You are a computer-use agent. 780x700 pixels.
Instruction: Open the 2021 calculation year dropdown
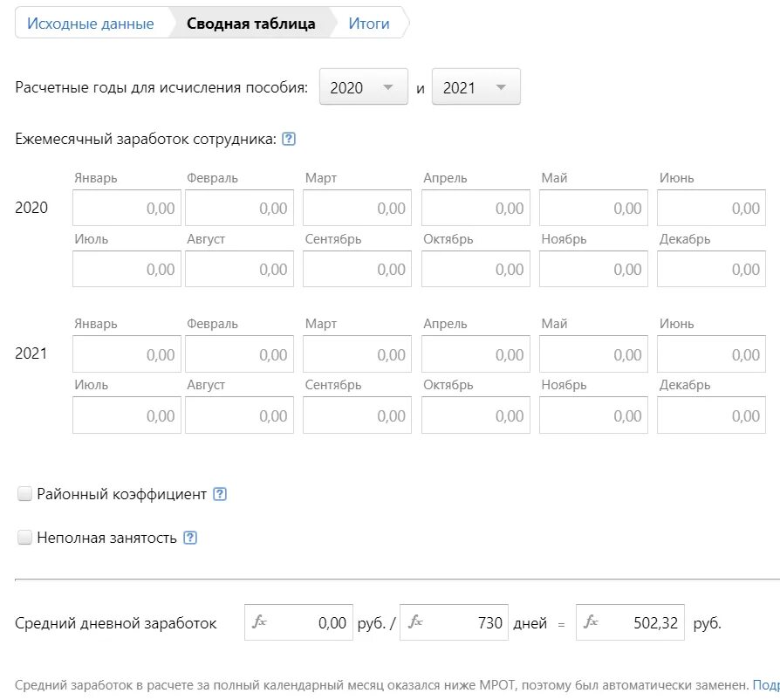[476, 87]
